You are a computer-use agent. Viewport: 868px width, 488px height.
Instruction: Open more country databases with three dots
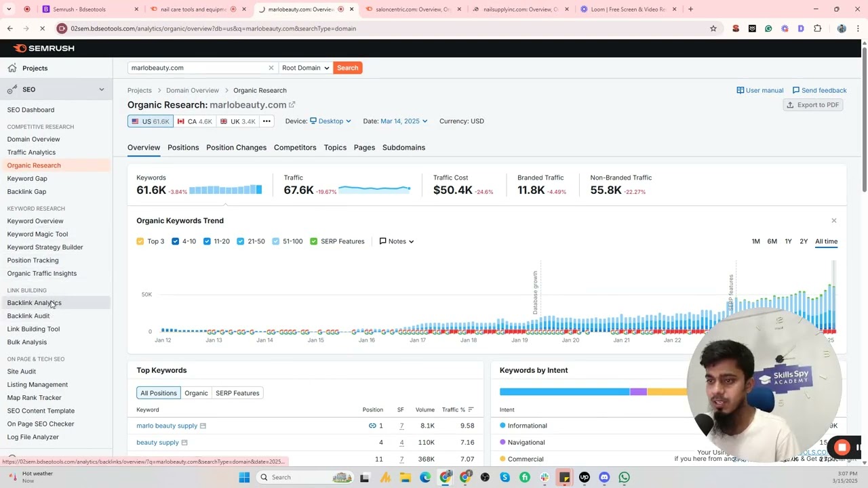tap(267, 121)
